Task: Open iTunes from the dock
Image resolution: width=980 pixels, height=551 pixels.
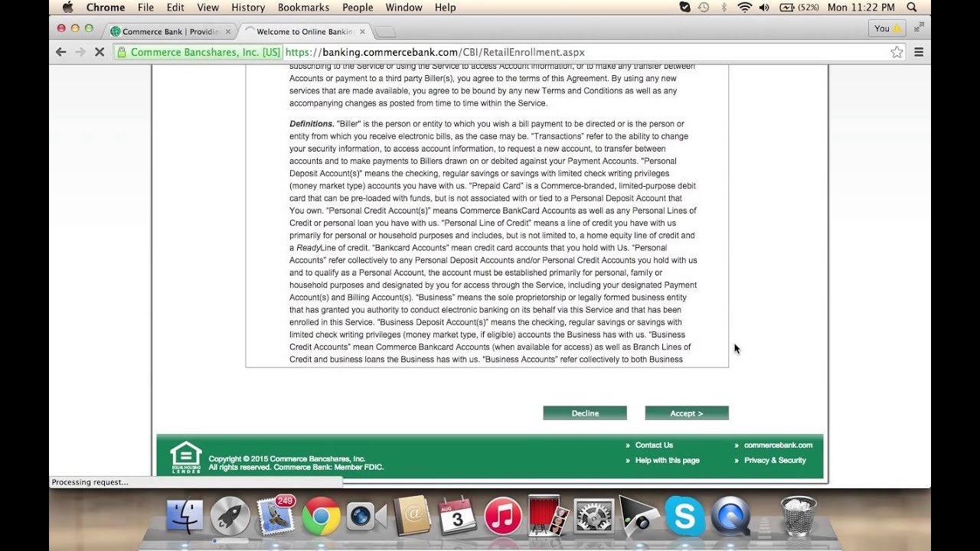Action: pos(503,517)
